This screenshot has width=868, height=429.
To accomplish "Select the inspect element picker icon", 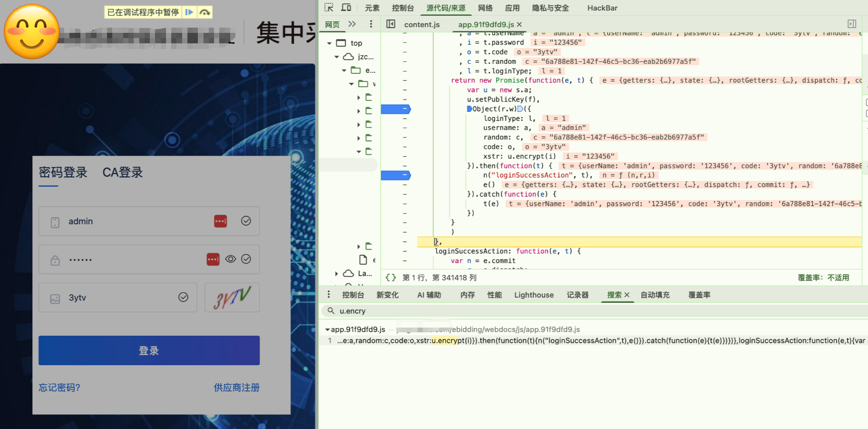I will coord(329,8).
